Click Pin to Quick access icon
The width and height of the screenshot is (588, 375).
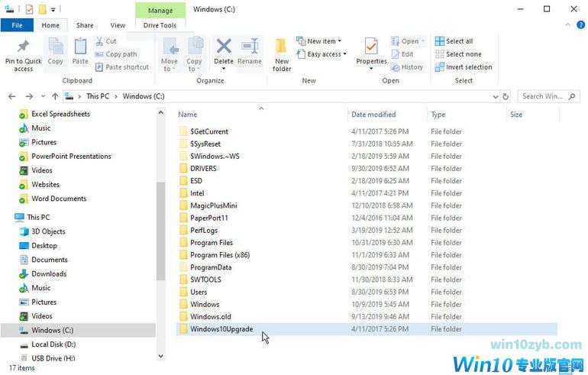(x=23, y=46)
